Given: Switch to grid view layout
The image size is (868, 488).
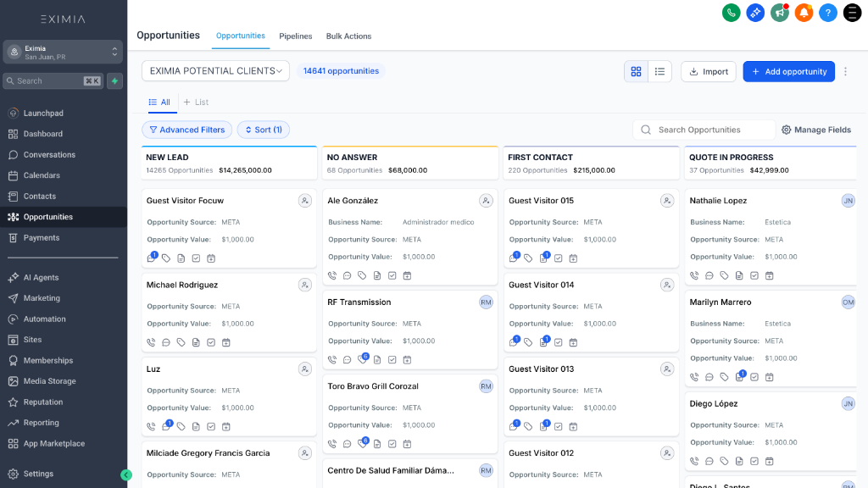Looking at the screenshot, I should (x=636, y=71).
